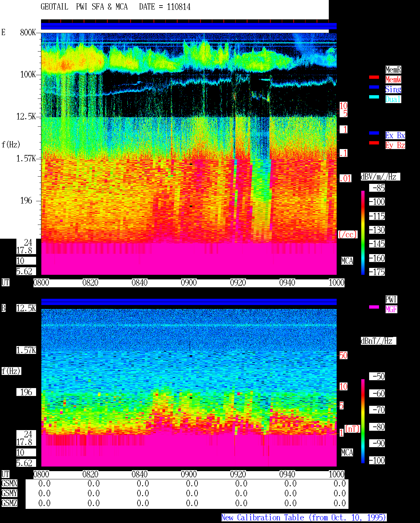This screenshot has height=523, width=420.
Task: Click the [/cc] density unit label
Action: tap(347, 235)
